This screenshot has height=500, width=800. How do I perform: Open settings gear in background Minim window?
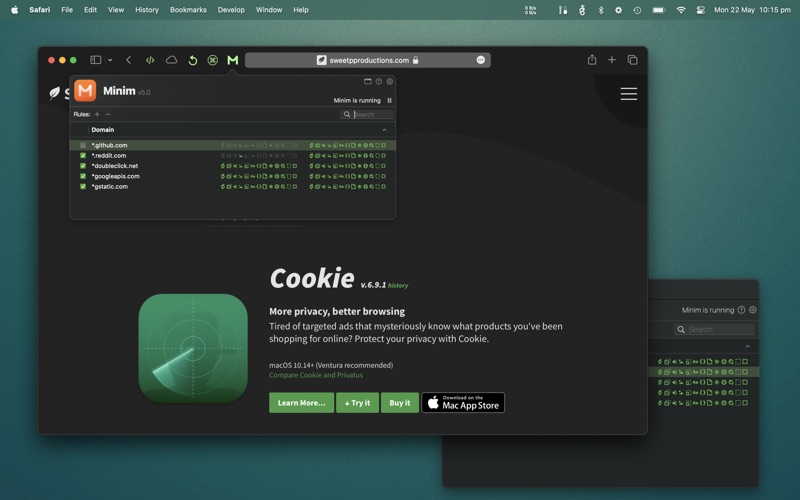753,310
